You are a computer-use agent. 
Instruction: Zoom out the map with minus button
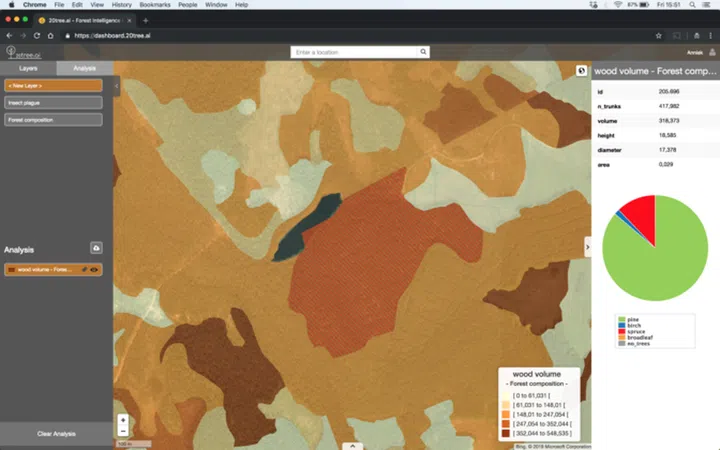123,431
